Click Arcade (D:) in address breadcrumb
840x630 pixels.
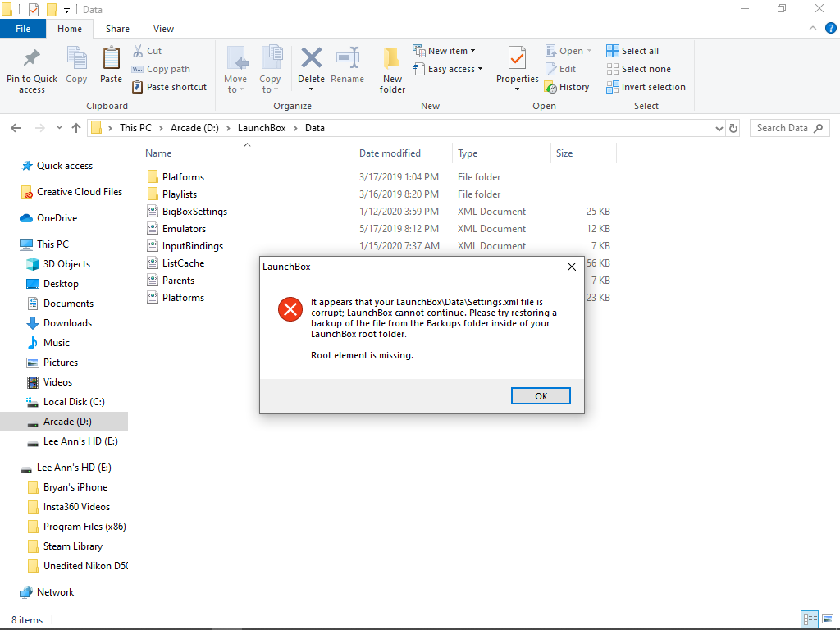pos(194,128)
